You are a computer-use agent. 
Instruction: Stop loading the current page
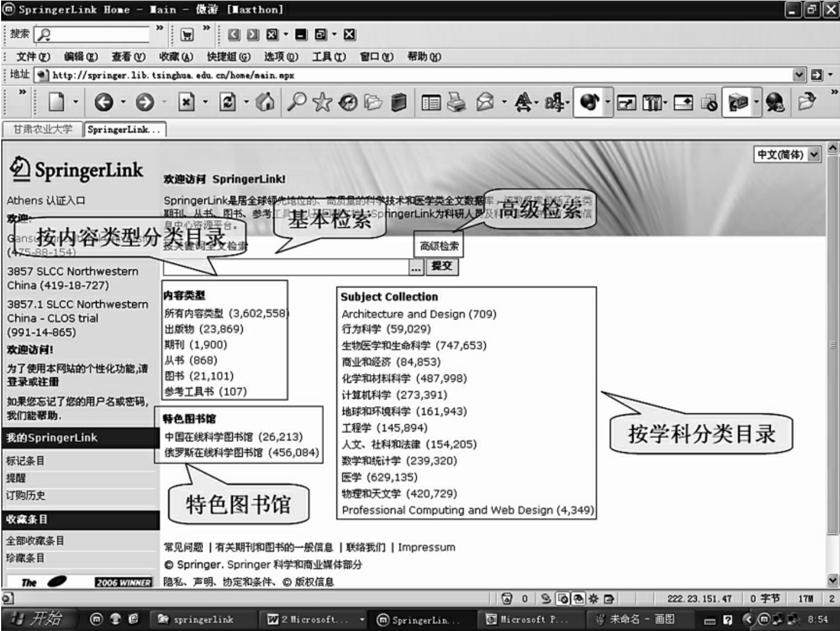click(x=187, y=102)
